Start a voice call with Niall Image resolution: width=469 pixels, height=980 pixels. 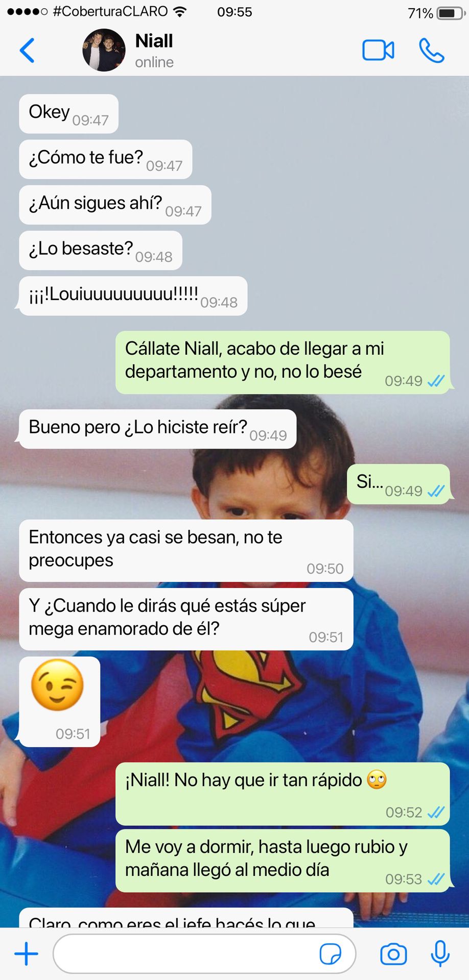432,51
